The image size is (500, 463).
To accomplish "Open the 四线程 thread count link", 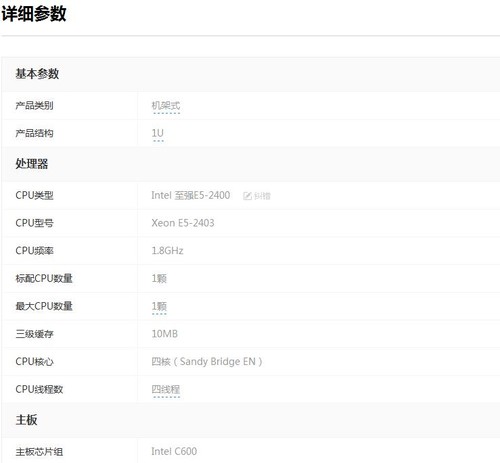I will tap(166, 389).
